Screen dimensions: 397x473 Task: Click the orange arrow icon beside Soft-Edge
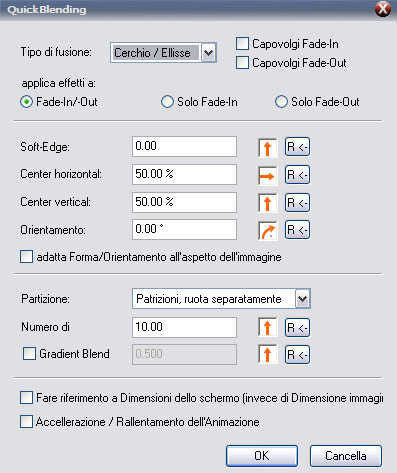coord(267,147)
